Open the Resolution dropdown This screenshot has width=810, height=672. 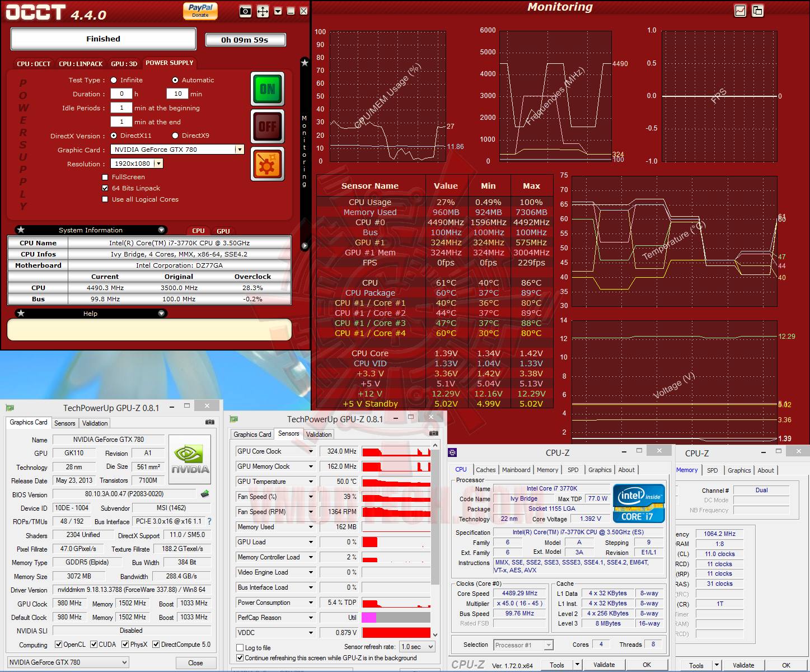(x=158, y=164)
